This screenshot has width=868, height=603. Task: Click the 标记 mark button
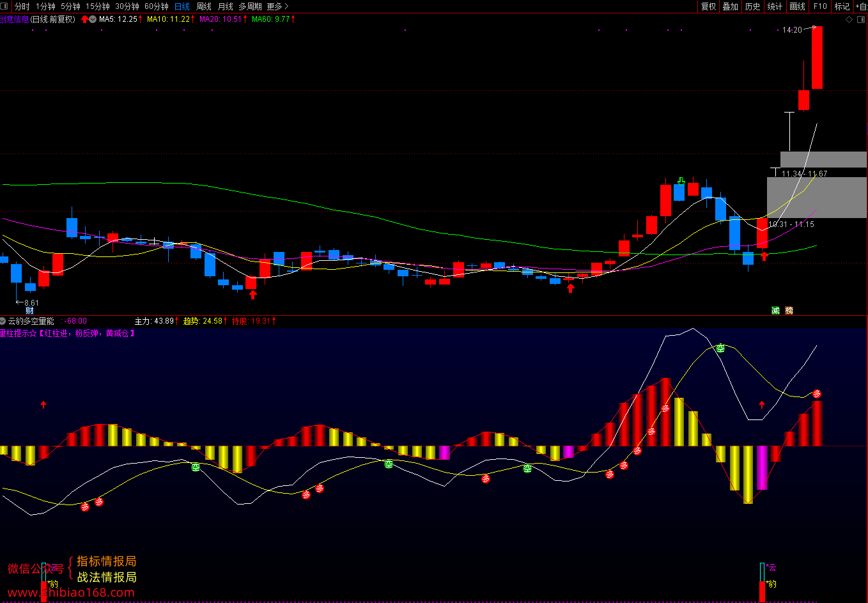842,6
